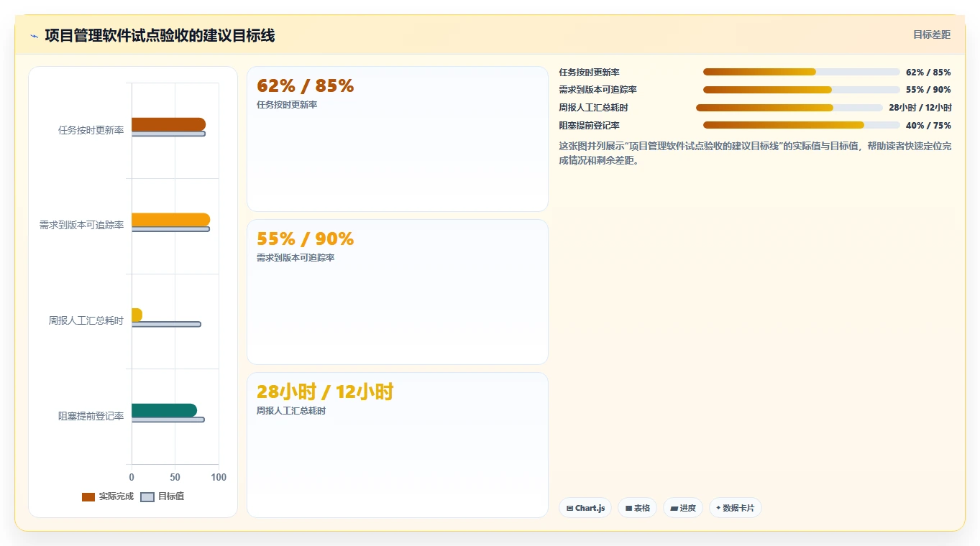Click the 40% / 75% progress row value
Image resolution: width=980 pixels, height=546 pixels.
[928, 126]
